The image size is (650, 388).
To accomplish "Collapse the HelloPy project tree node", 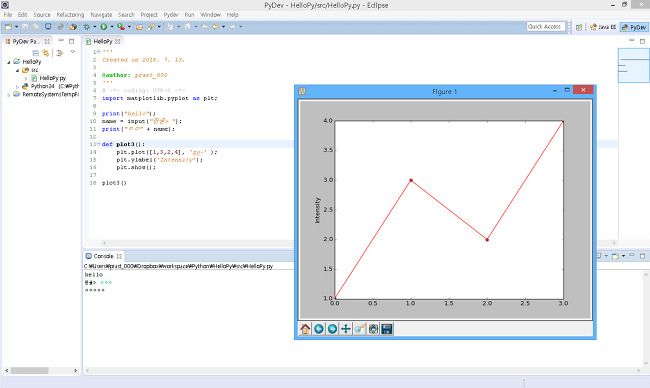I will tap(9, 62).
